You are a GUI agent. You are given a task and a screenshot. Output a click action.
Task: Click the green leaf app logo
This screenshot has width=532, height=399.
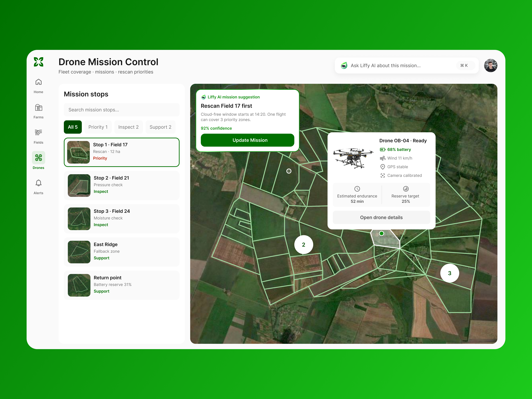click(38, 62)
